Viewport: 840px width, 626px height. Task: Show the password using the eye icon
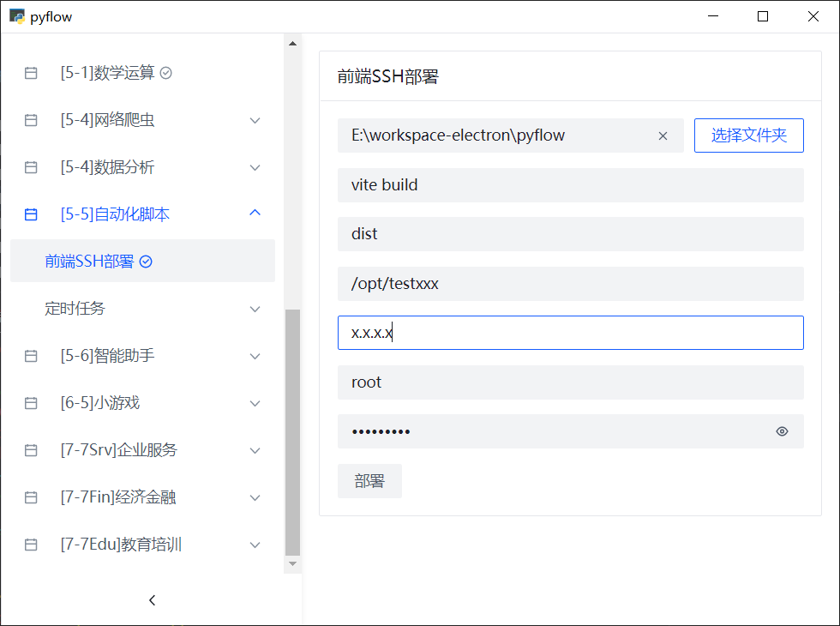coord(782,431)
